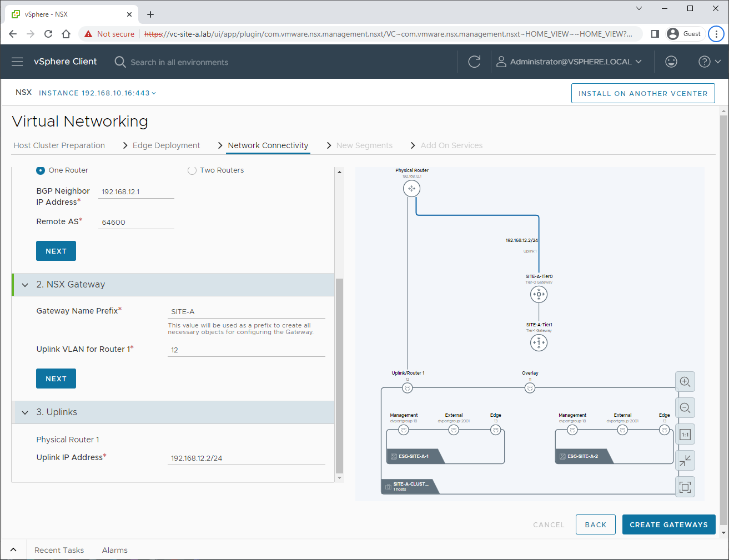Screen dimensions: 729x560
Task: Zoom in on the topology diagram
Action: point(685,382)
